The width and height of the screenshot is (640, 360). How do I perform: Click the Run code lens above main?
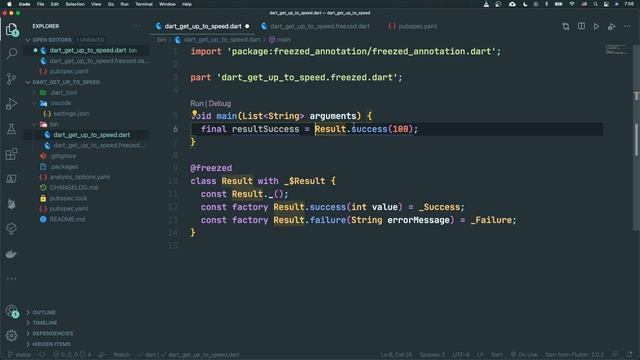[x=197, y=104]
